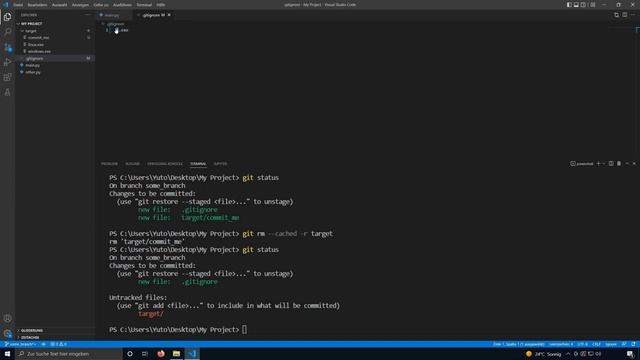640x360 pixels.
Task: Split the editor to the right
Action: point(624,15)
